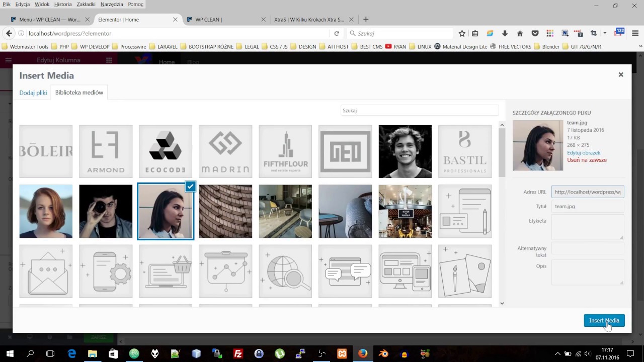Open Windows Start menu

[x=10, y=353]
